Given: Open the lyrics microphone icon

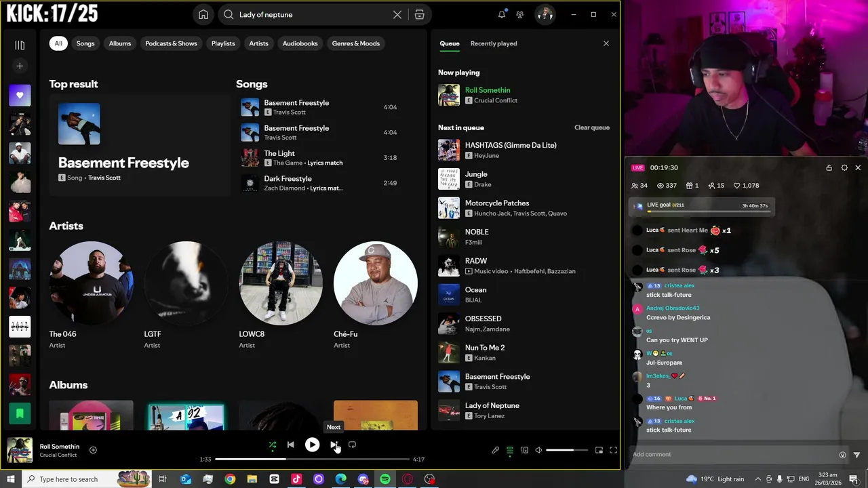Looking at the screenshot, I should tap(495, 450).
